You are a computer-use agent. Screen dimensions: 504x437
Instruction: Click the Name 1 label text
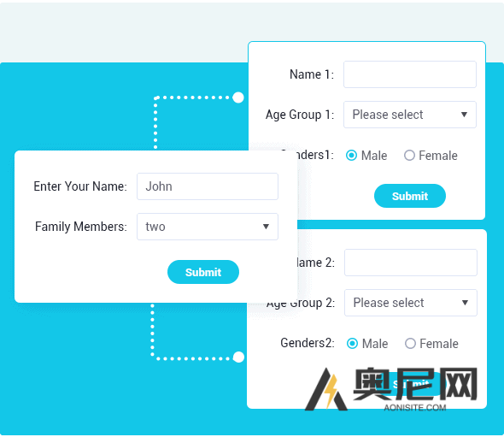[x=312, y=74]
